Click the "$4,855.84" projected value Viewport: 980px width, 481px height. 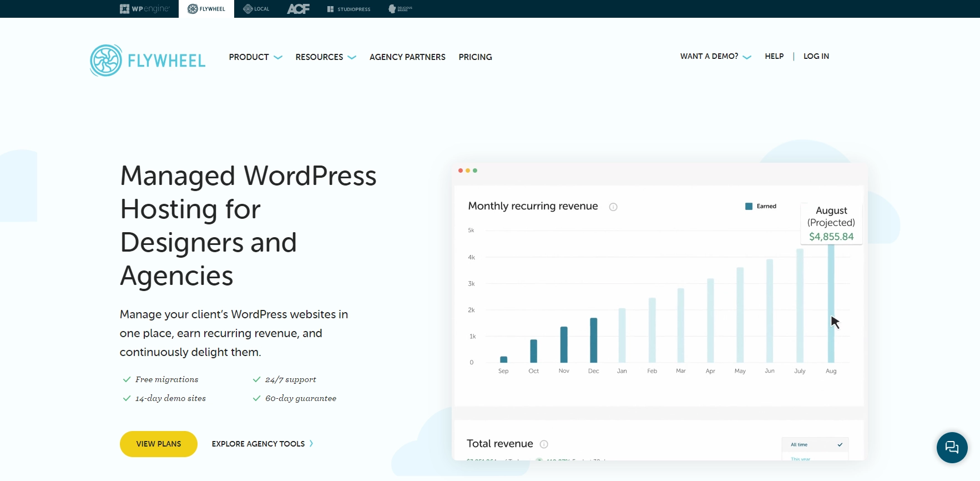click(831, 237)
